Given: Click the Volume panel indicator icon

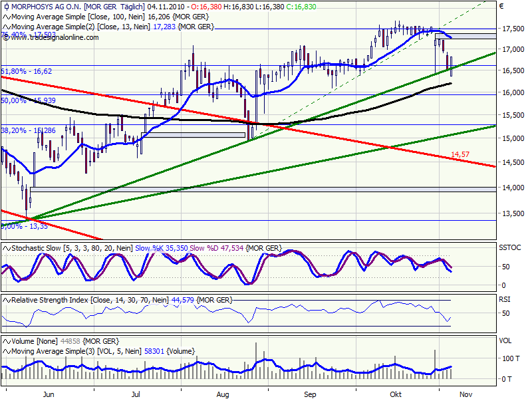Looking at the screenshot, I should point(7,339).
